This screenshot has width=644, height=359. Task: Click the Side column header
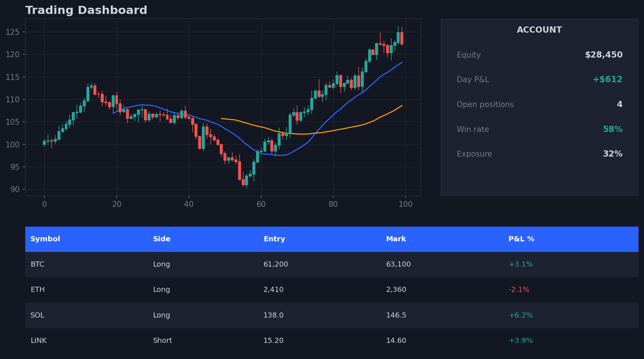[x=162, y=239]
